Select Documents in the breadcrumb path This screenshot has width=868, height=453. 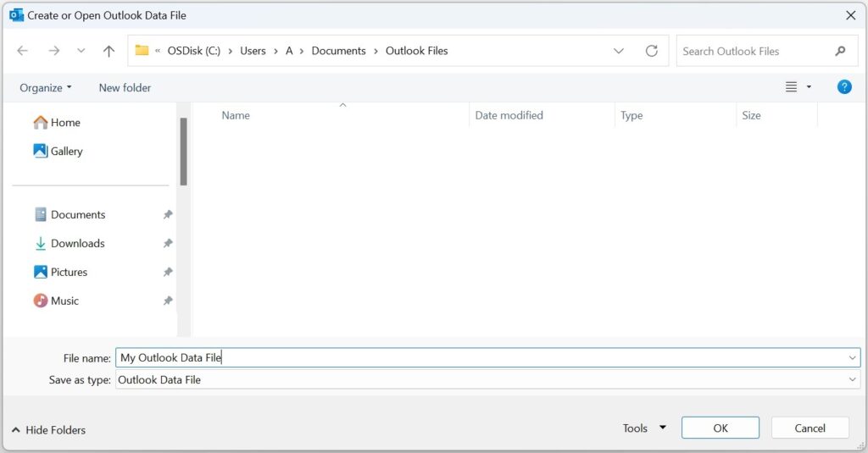point(338,51)
